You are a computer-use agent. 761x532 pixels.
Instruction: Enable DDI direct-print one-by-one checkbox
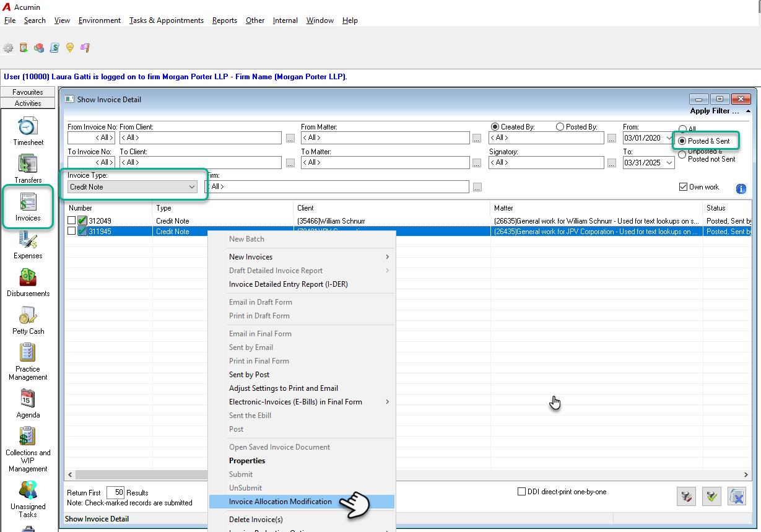click(x=521, y=492)
